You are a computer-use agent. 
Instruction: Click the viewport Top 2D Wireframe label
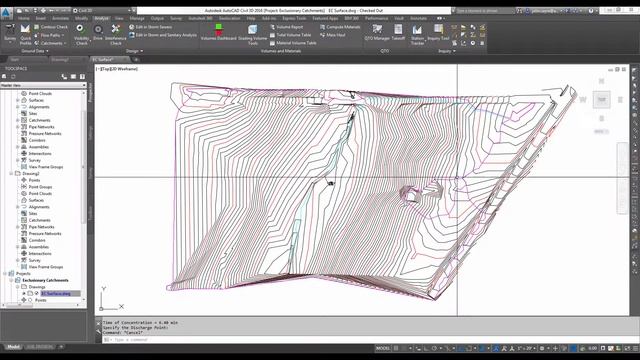(117, 69)
